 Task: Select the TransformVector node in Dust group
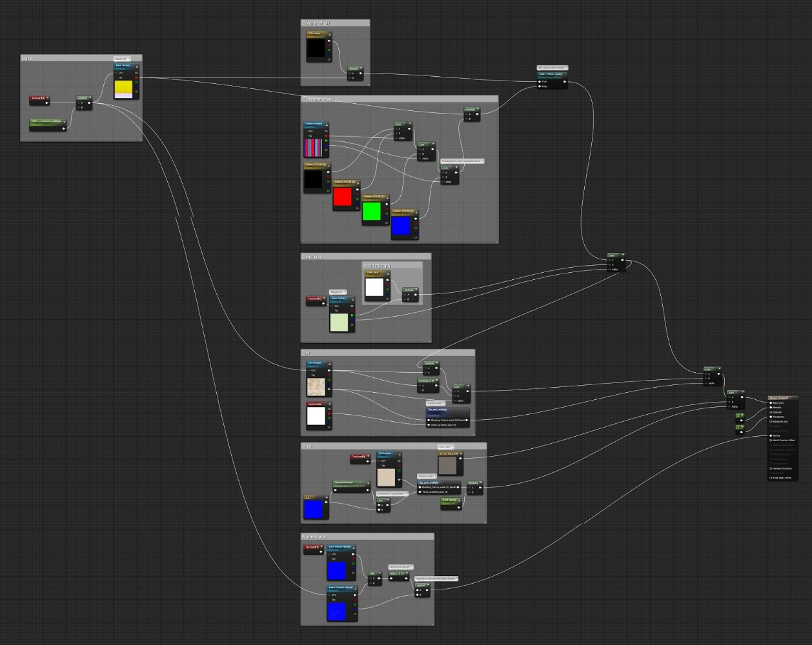pos(352,486)
